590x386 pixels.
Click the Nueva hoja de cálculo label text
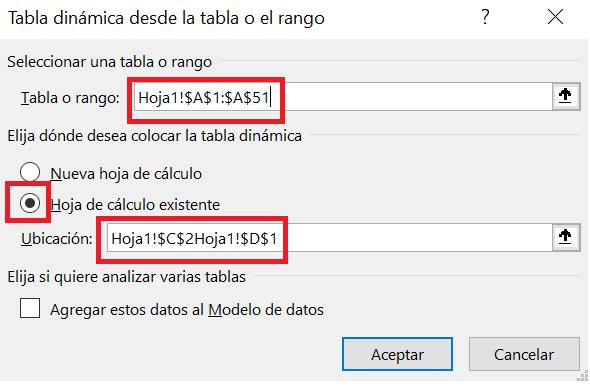click(126, 174)
